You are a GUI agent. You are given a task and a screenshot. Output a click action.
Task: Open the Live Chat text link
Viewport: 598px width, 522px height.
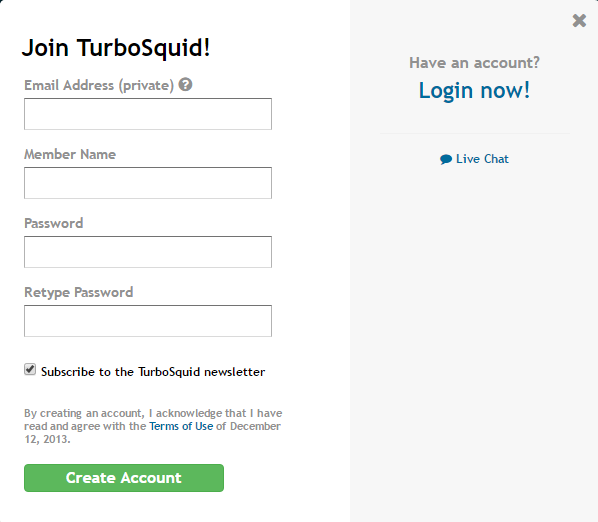pyautogui.click(x=482, y=159)
